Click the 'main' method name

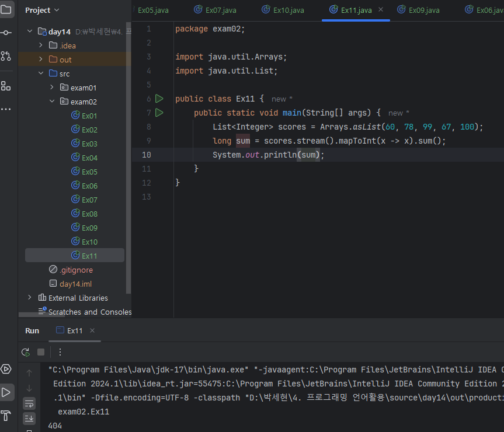pyautogui.click(x=292, y=113)
